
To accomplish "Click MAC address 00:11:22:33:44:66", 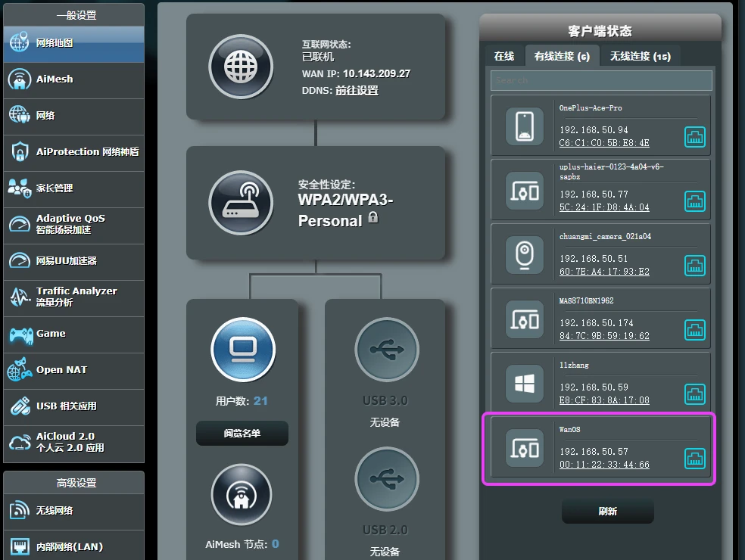I will tap(604, 465).
